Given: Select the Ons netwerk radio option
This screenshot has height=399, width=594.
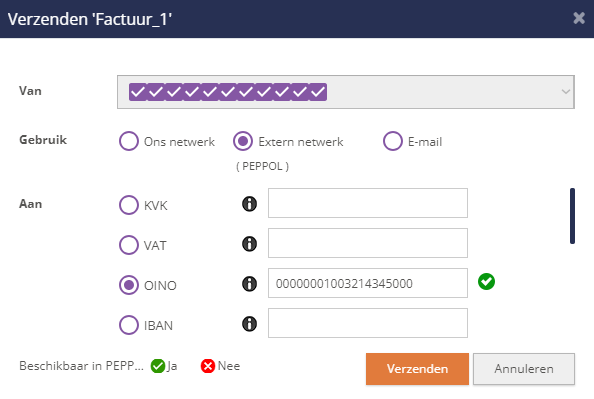Looking at the screenshot, I should pyautogui.click(x=129, y=141).
